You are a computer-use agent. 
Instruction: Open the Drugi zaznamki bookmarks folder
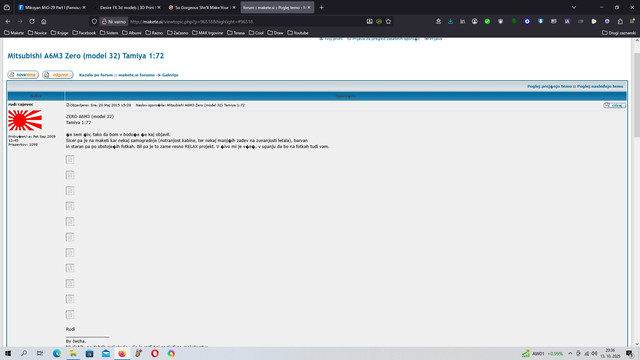(619, 33)
